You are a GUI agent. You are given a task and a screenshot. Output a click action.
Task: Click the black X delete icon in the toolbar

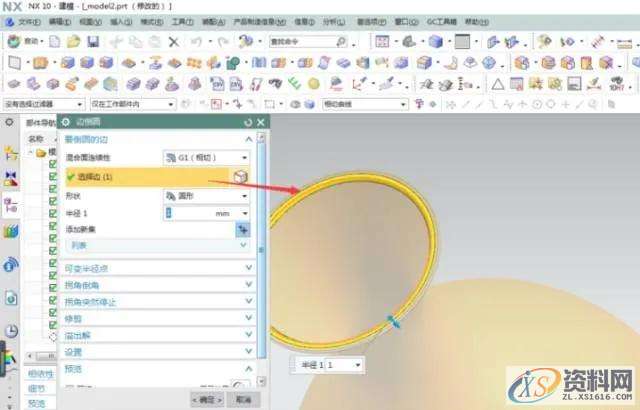(174, 41)
